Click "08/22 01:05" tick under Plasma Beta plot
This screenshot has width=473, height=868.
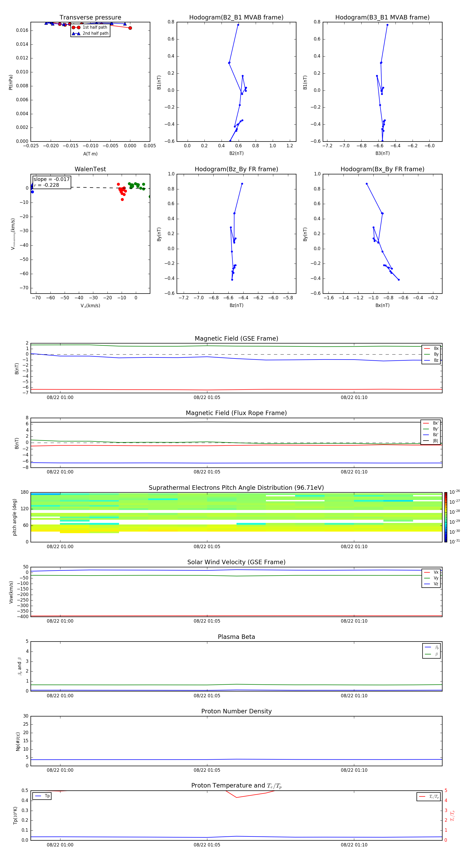click(207, 696)
